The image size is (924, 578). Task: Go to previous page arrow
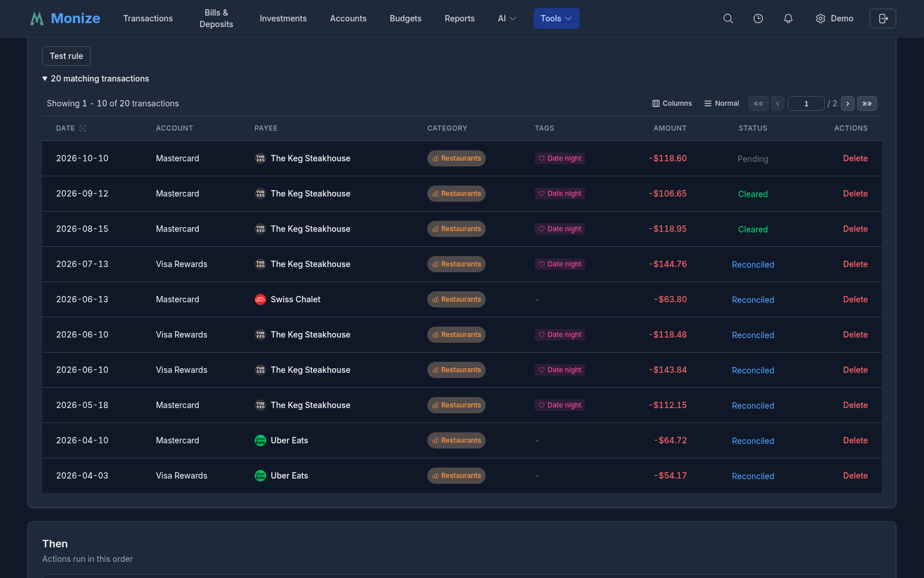tap(778, 103)
